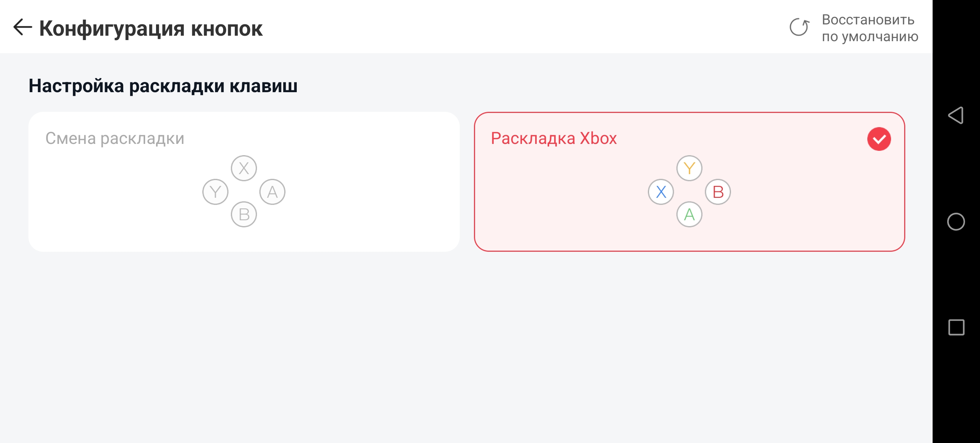Click the blue X button icon
This screenshot has width=980, height=443.
pyautogui.click(x=661, y=192)
